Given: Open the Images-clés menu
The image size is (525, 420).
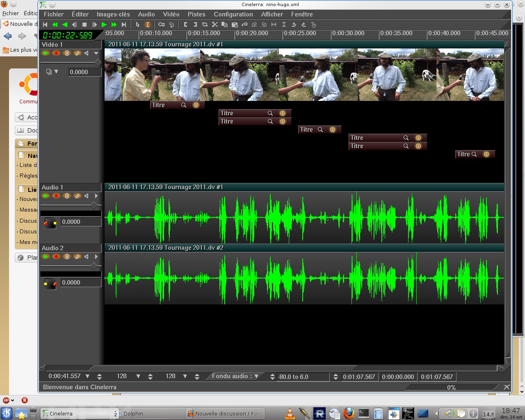Looking at the screenshot, I should point(113,14).
